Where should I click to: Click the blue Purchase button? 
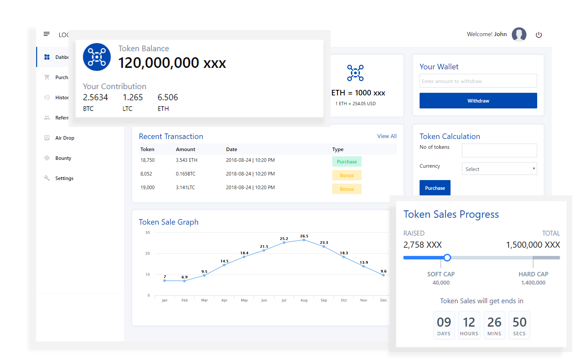tap(435, 188)
